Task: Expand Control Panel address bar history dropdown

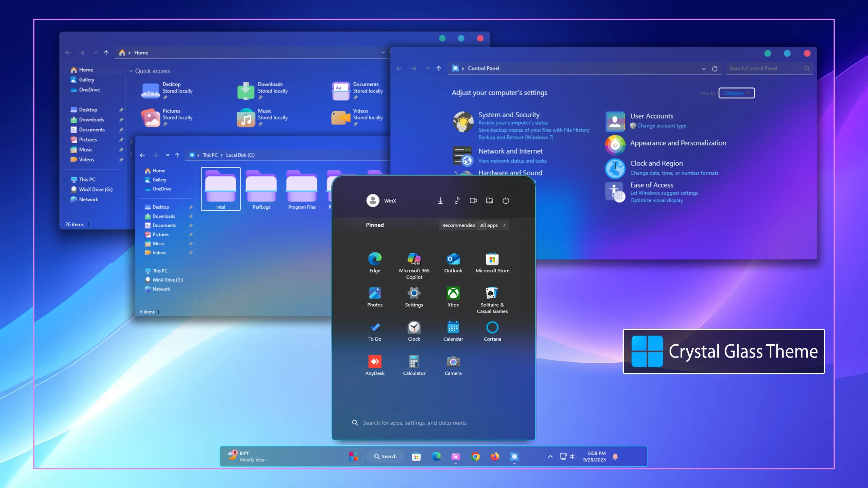Action: pos(704,69)
